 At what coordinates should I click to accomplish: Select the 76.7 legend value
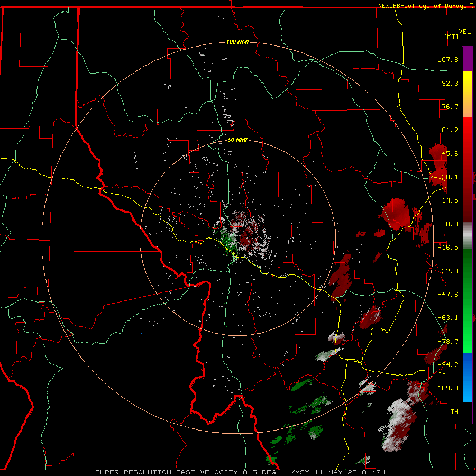[x=450, y=106]
